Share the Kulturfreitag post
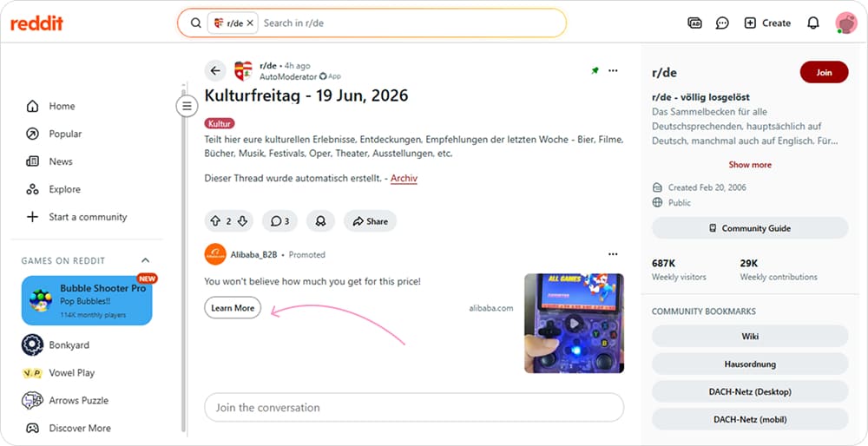The height and width of the screenshot is (446, 868). [x=371, y=221]
